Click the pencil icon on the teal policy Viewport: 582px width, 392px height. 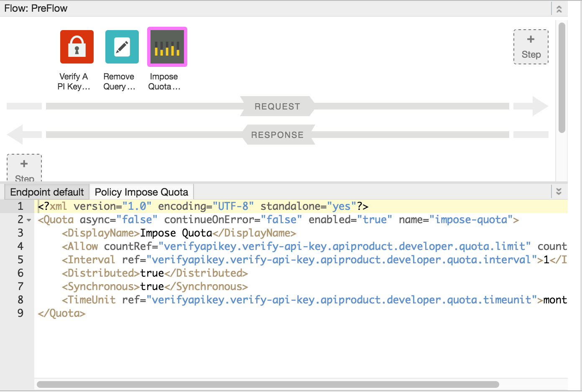122,46
